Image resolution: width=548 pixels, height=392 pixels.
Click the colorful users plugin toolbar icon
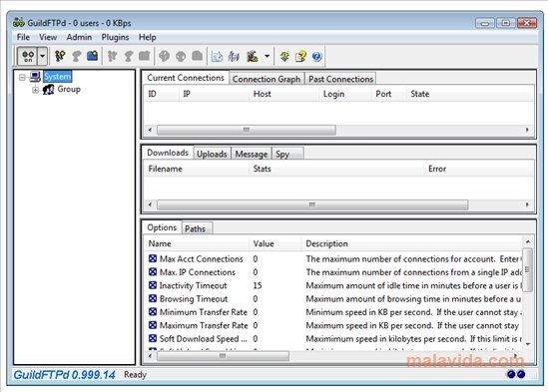pyautogui.click(x=252, y=56)
